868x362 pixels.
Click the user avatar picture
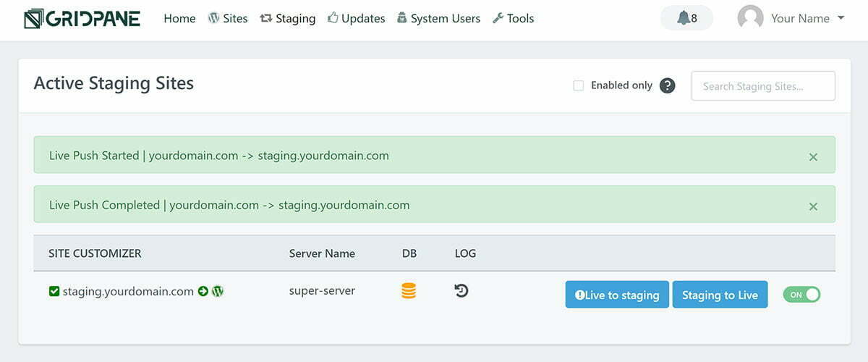[x=750, y=18]
